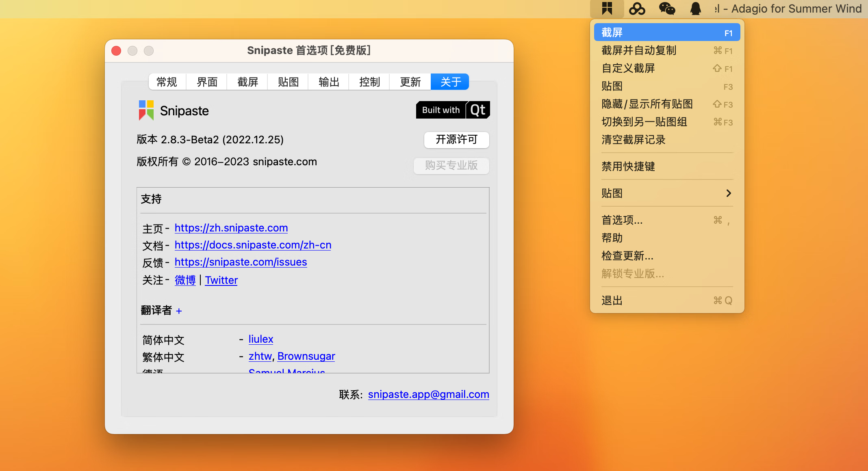The width and height of the screenshot is (868, 471).
Task: Expand the 贴图 submenu arrow
Action: pyautogui.click(x=728, y=193)
